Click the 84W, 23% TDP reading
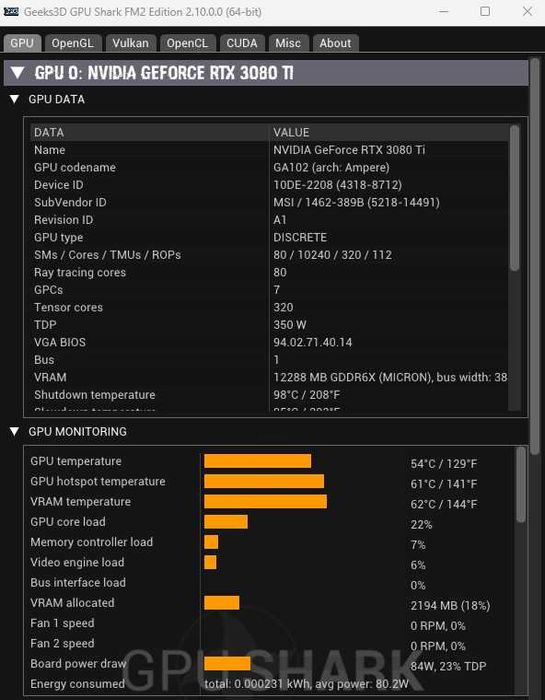 pos(448,666)
